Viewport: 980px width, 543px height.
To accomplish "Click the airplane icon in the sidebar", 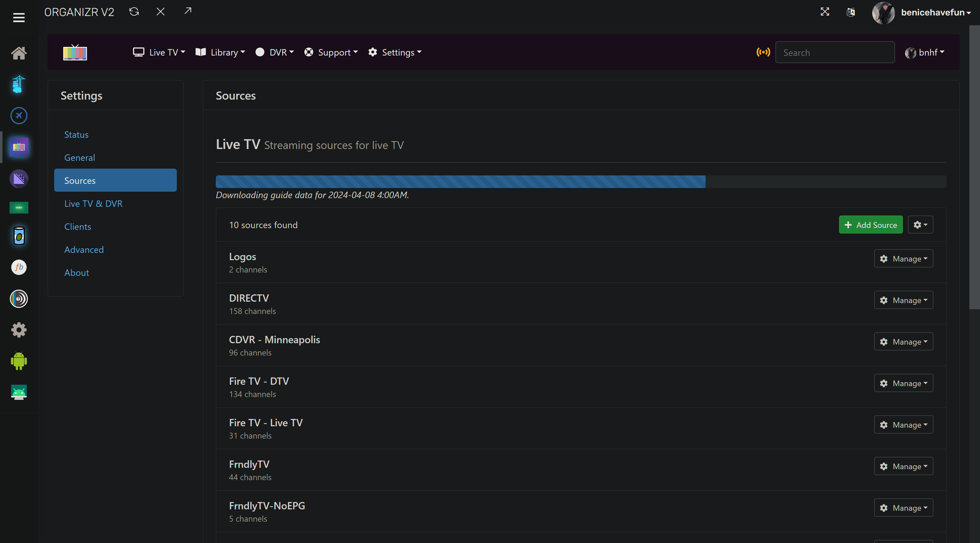I will [x=19, y=115].
